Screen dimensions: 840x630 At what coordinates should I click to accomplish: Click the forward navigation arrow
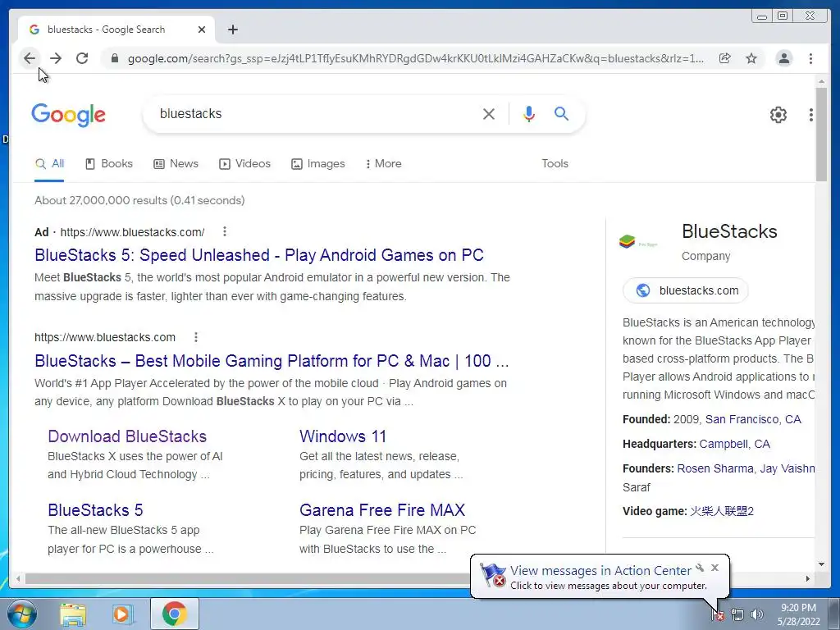point(56,58)
